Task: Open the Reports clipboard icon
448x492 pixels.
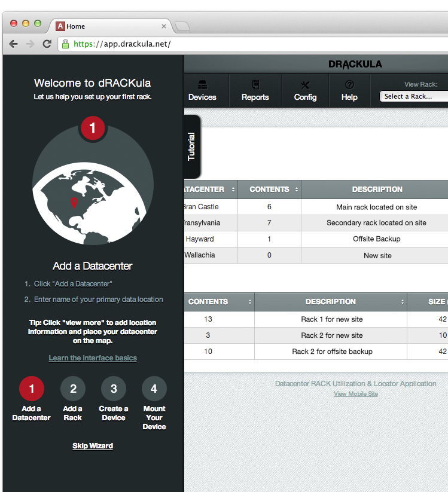Action: pyautogui.click(x=255, y=85)
